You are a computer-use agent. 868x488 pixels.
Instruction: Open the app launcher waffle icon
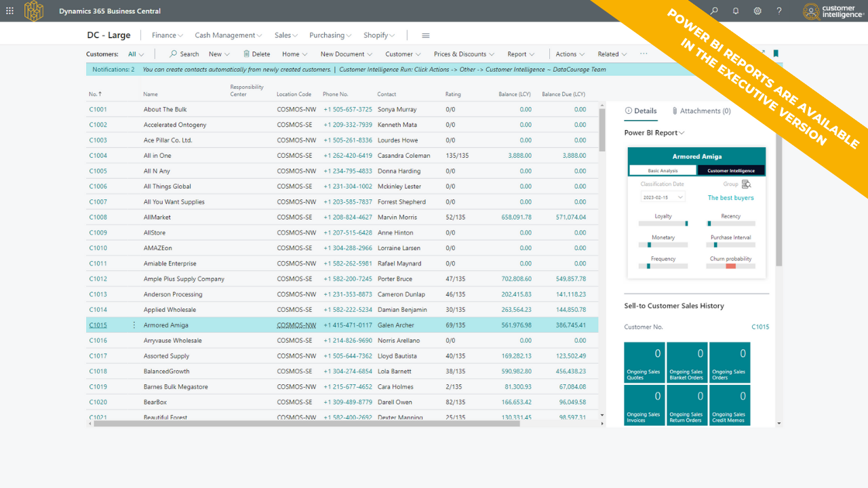tap(9, 11)
